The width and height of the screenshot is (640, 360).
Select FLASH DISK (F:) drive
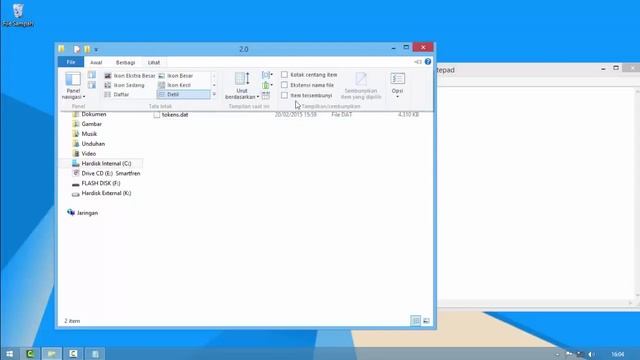96,183
